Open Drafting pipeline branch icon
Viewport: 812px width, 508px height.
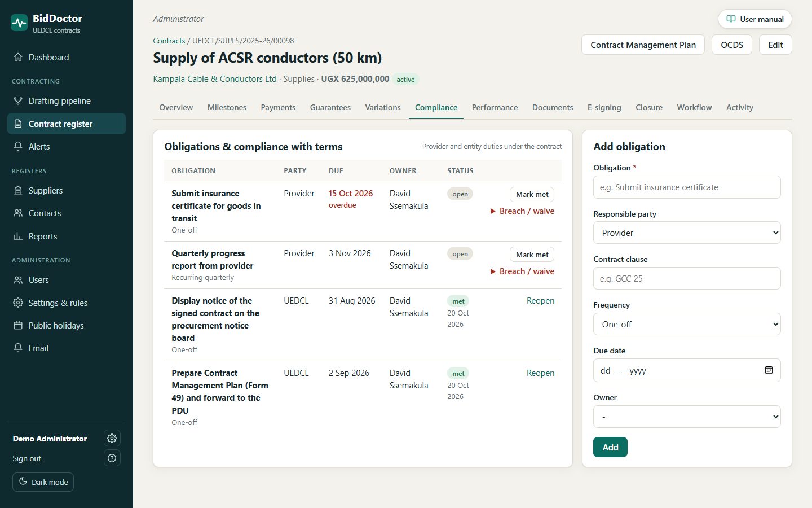coord(18,101)
